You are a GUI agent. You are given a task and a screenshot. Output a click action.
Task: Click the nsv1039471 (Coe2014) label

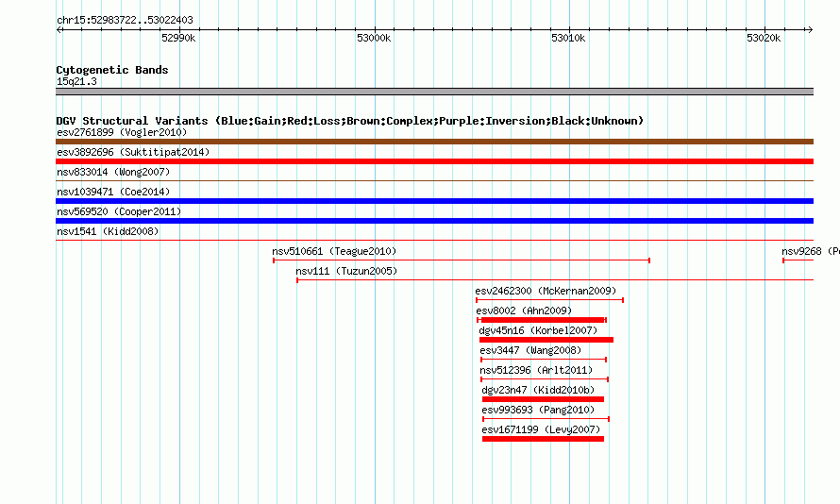tap(113, 192)
